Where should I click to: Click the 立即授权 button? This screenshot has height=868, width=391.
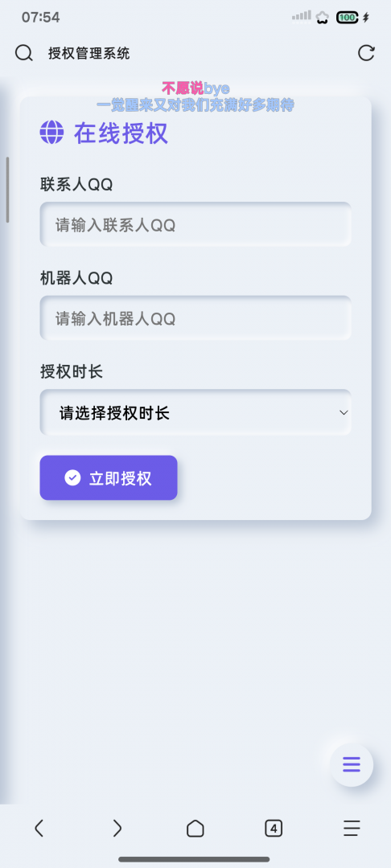click(109, 477)
